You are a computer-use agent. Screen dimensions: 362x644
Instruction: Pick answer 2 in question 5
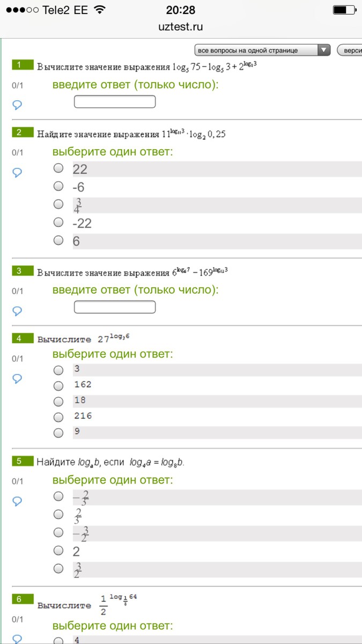(58, 550)
